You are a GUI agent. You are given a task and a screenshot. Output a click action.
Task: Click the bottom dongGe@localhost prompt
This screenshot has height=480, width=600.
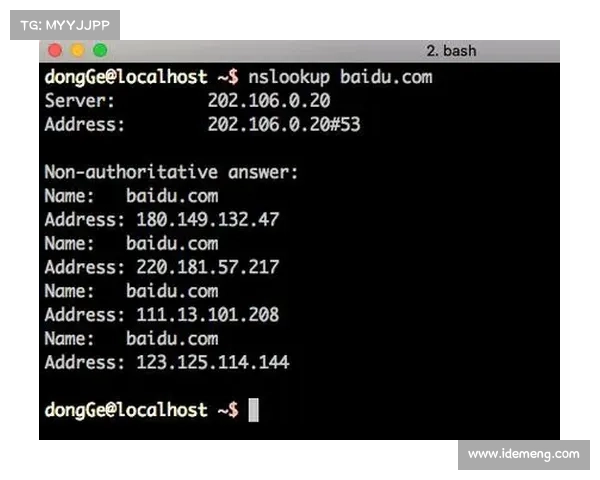(142, 410)
